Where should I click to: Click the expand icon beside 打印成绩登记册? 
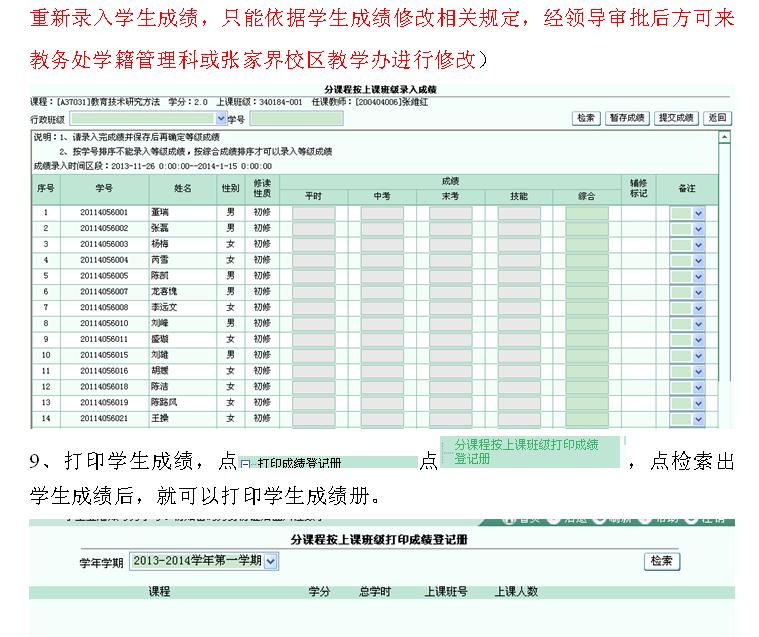pos(245,463)
